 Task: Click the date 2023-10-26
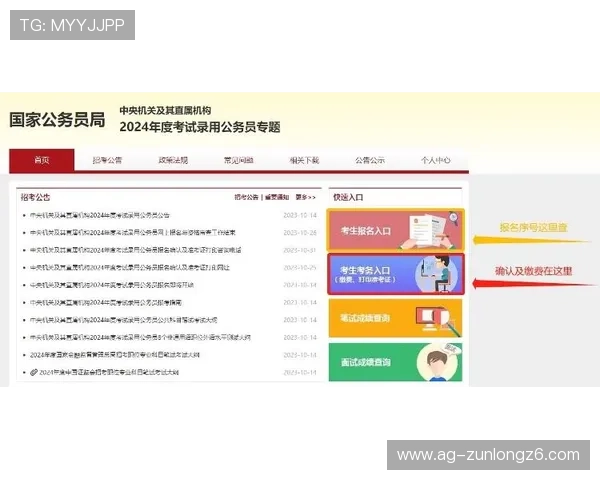coord(300,232)
